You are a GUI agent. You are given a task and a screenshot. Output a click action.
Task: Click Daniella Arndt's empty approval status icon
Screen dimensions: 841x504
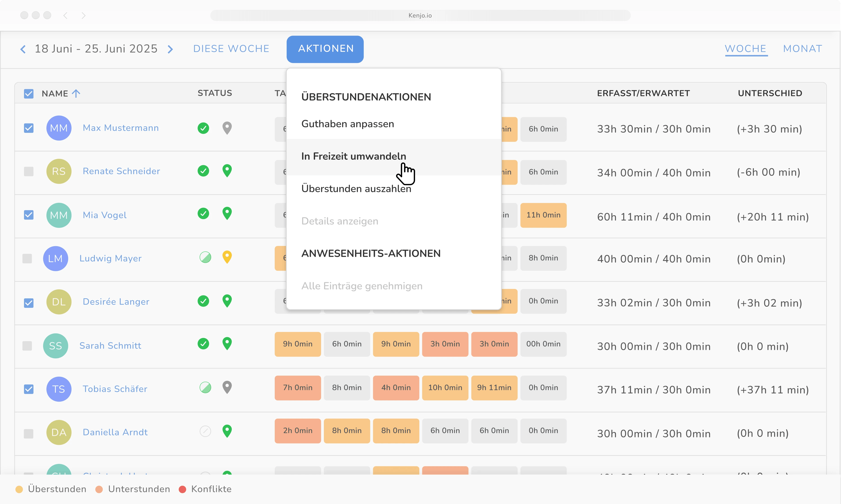pos(205,431)
